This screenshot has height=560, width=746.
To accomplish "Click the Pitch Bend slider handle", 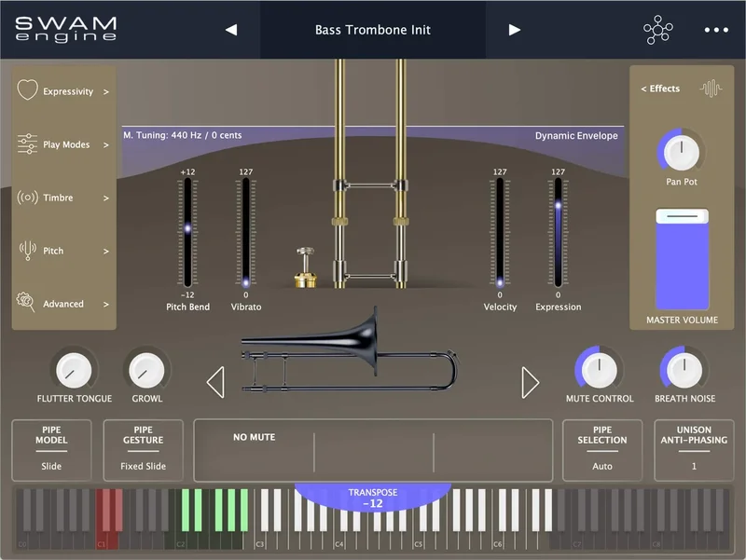I will (187, 228).
